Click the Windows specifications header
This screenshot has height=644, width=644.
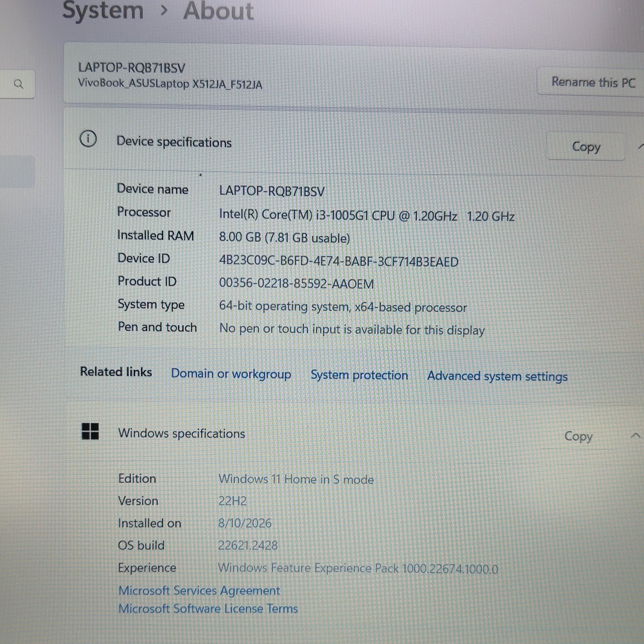pos(182,433)
